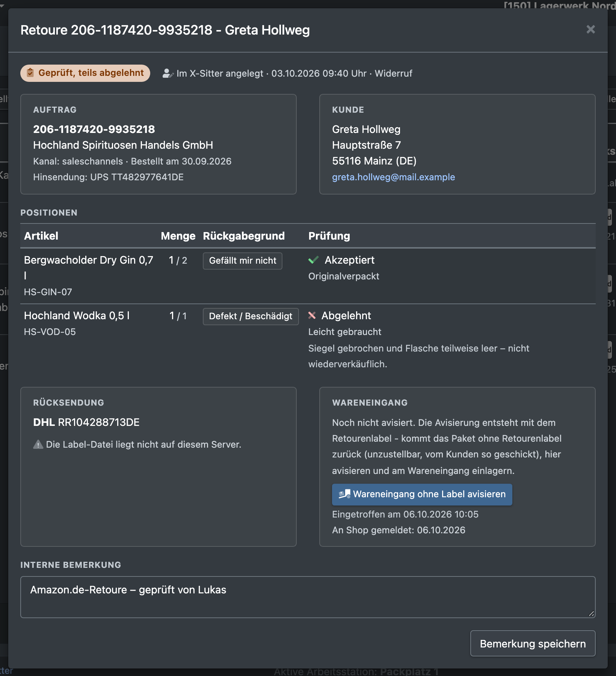The height and width of the screenshot is (676, 616).
Task: Click 'An Shop gemeldet: 06.10.2026'
Action: tap(399, 530)
